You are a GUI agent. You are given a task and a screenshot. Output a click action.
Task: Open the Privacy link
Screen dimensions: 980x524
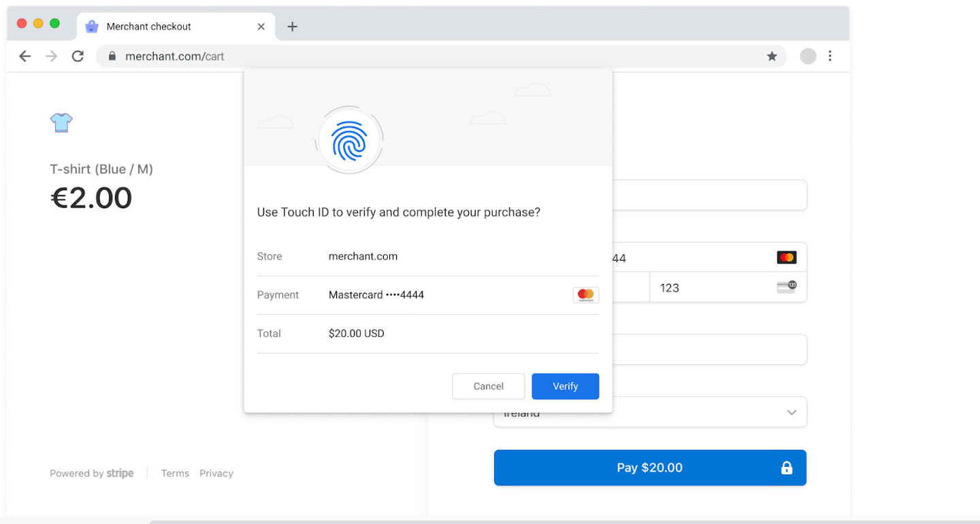pyautogui.click(x=216, y=473)
